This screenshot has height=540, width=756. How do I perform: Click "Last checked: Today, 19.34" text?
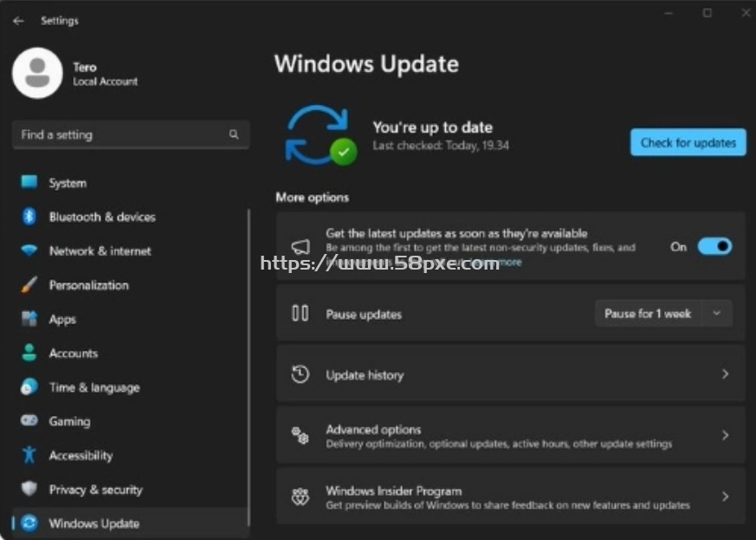(441, 146)
